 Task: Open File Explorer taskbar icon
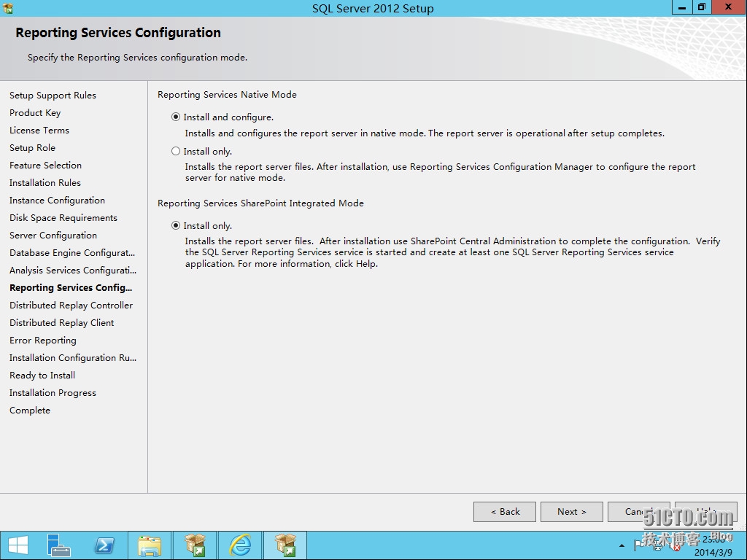pos(150,545)
